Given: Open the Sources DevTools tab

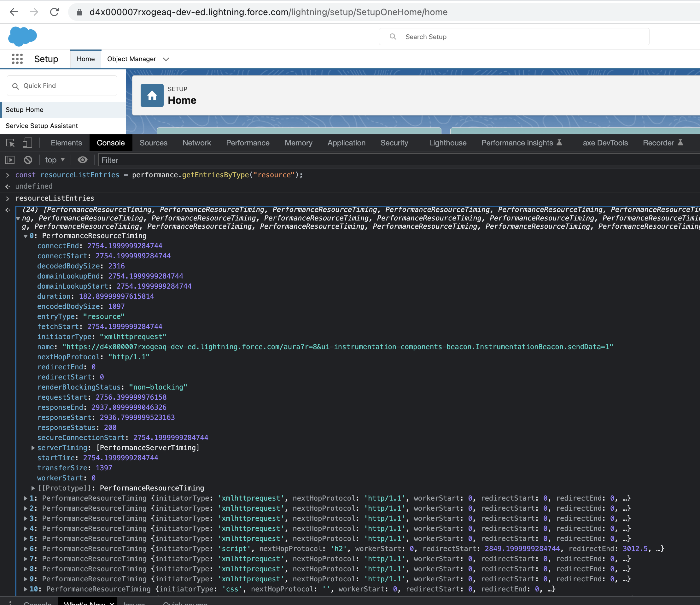Looking at the screenshot, I should (153, 143).
